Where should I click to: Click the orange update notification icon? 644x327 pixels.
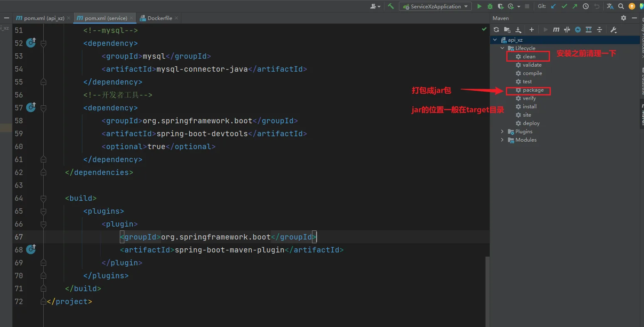tap(632, 6)
